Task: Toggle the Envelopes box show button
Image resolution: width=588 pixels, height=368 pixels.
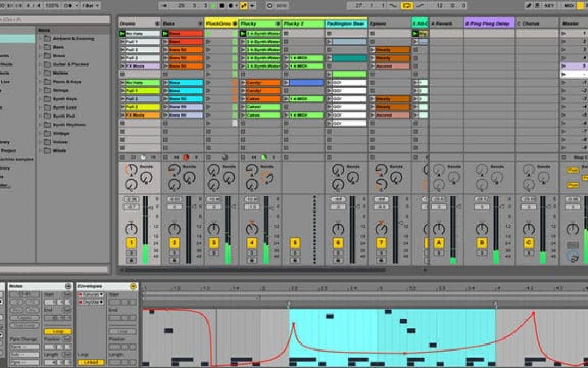Action: coord(133,287)
